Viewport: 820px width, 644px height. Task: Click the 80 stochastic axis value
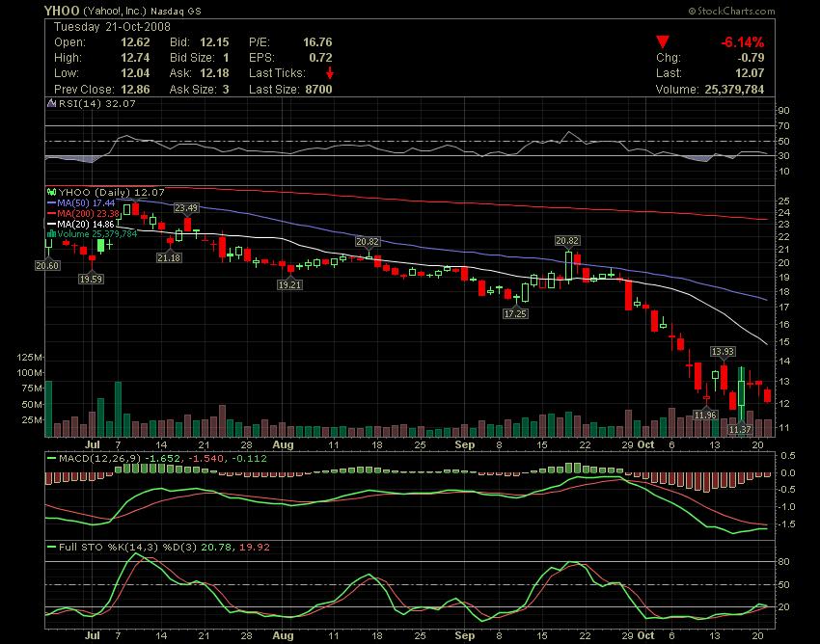tap(784, 561)
